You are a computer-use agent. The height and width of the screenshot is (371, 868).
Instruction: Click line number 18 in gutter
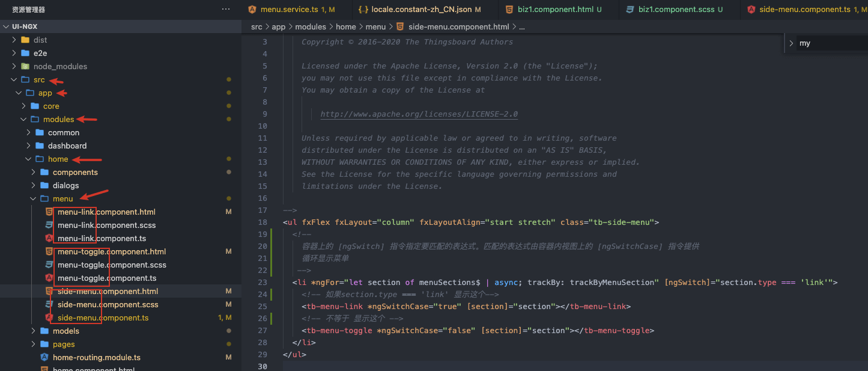click(262, 222)
